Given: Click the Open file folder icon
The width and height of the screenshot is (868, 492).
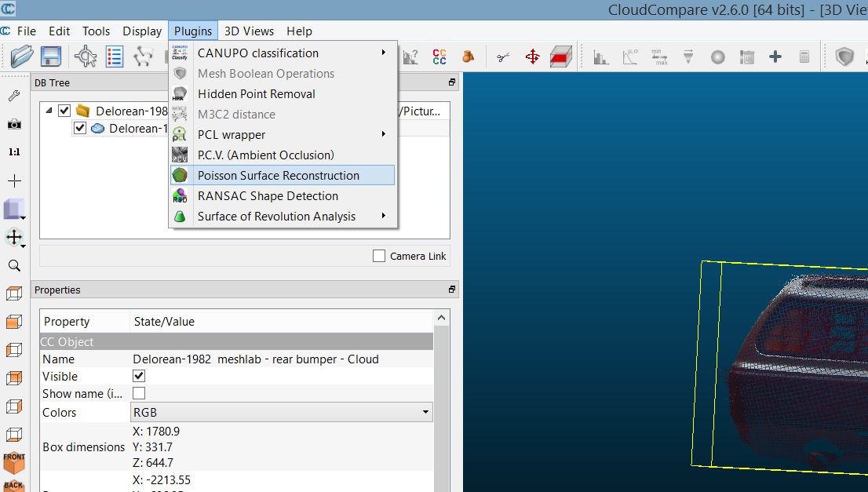Looking at the screenshot, I should tap(22, 56).
